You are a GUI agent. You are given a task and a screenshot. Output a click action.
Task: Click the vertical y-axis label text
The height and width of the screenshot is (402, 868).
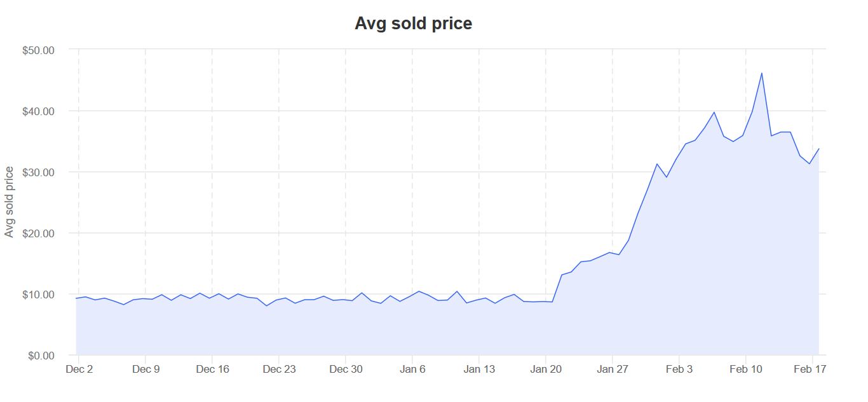10,202
